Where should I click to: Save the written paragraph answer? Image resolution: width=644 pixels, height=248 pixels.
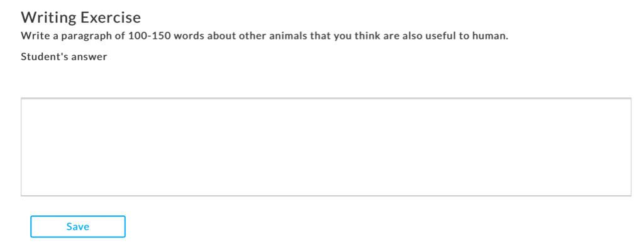pos(77,227)
